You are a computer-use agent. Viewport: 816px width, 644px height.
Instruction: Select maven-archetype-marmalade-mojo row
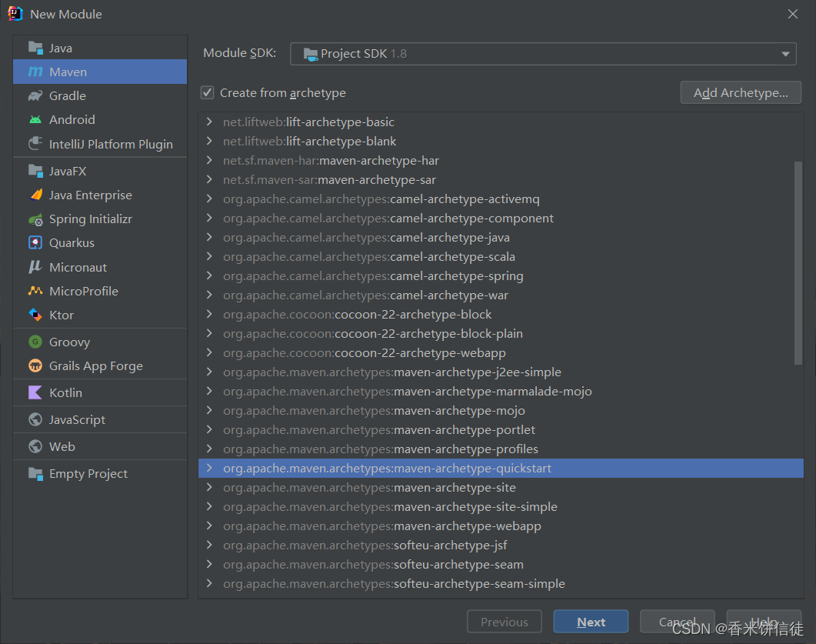(501, 392)
